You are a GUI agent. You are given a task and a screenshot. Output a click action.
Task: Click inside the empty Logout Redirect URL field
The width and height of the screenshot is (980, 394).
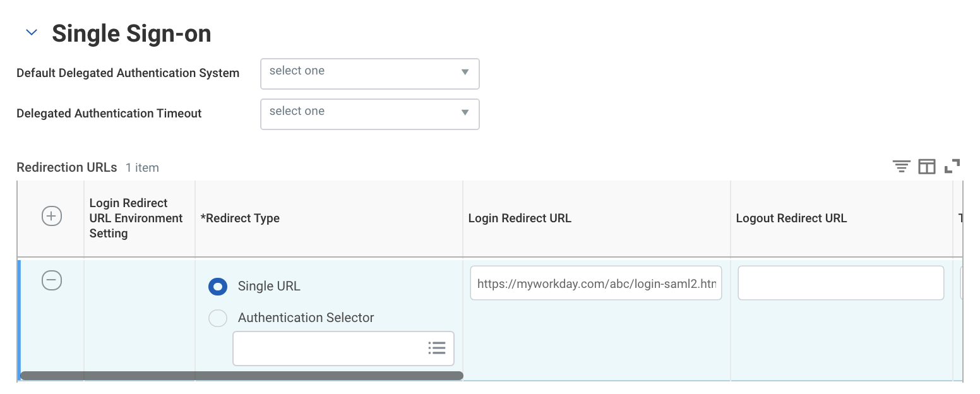tap(840, 283)
